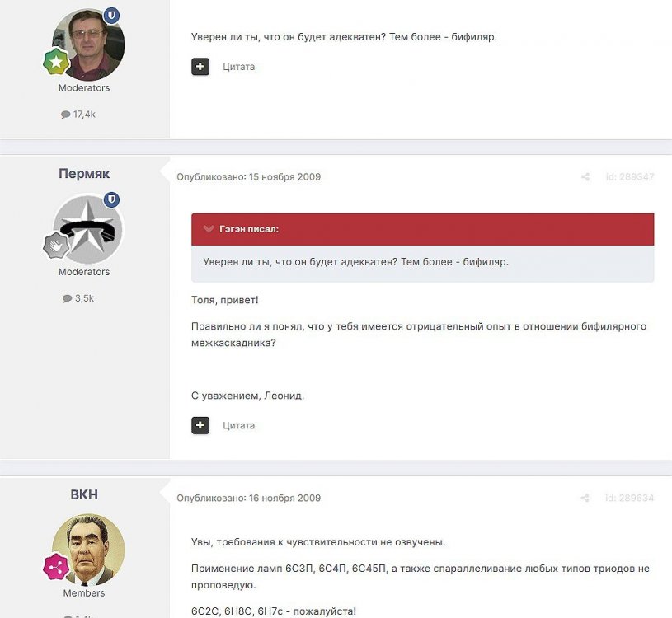Click the plus multiquote icon in Пермяк's post
This screenshot has height=618, width=672.
(x=200, y=425)
